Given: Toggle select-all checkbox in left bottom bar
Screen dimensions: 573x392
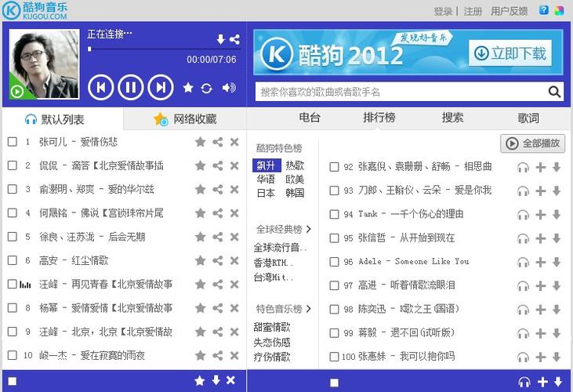Looking at the screenshot, I should [x=13, y=381].
